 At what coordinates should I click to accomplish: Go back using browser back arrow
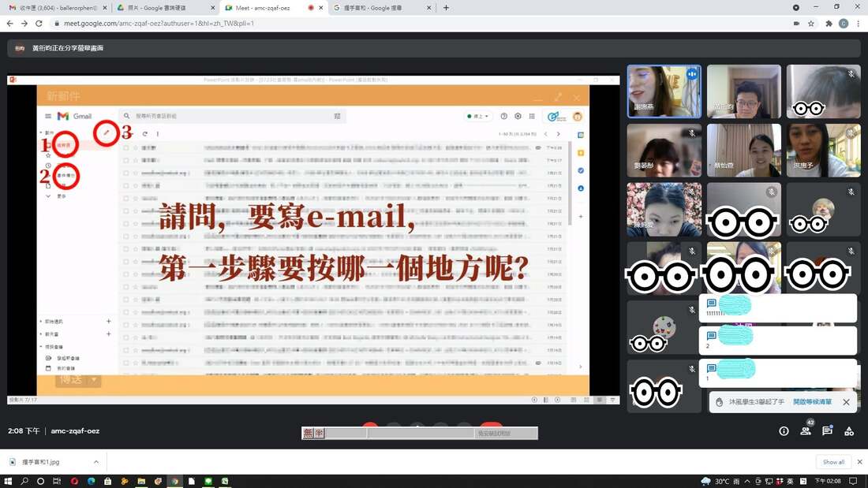[x=10, y=23]
